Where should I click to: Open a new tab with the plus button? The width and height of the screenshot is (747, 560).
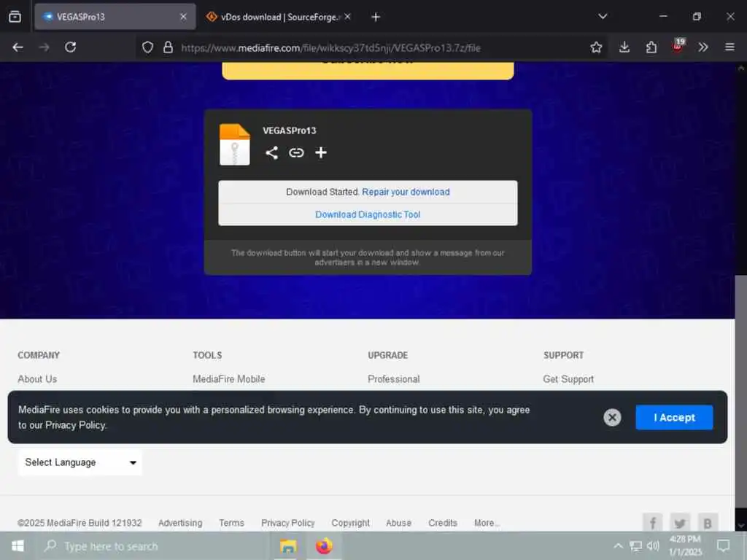(376, 17)
